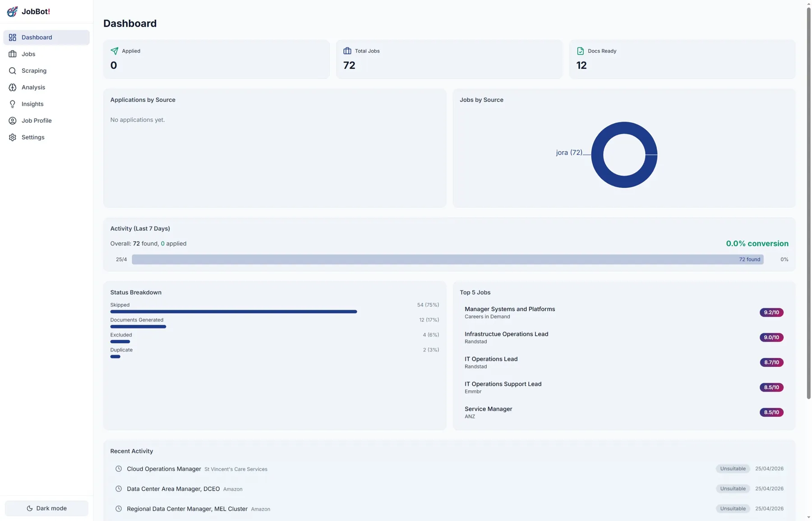Click 8.5/10 badge for IT Operations Support Lead

tap(771, 388)
